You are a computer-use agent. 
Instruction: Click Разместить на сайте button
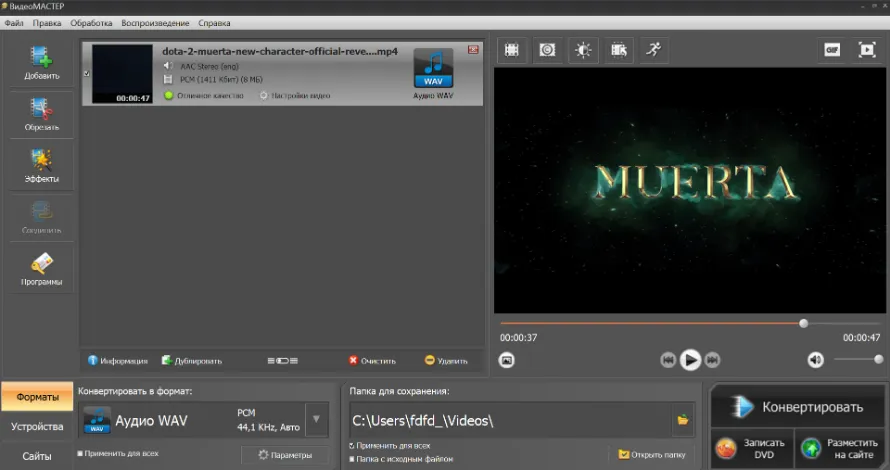tap(840, 448)
